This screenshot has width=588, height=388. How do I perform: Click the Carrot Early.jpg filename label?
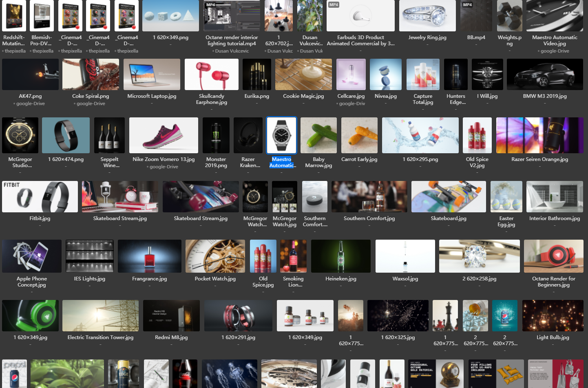coord(359,159)
